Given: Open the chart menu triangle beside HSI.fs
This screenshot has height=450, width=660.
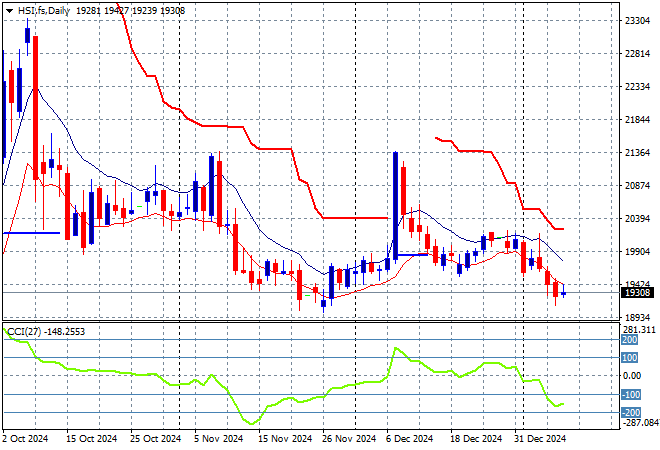Looking at the screenshot, I should (x=10, y=10).
